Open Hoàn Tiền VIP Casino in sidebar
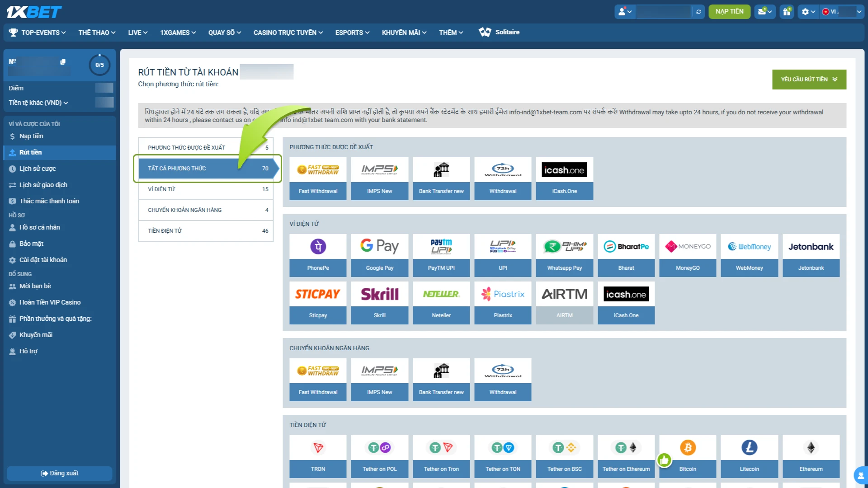Image resolution: width=868 pixels, height=488 pixels. pos(60,302)
